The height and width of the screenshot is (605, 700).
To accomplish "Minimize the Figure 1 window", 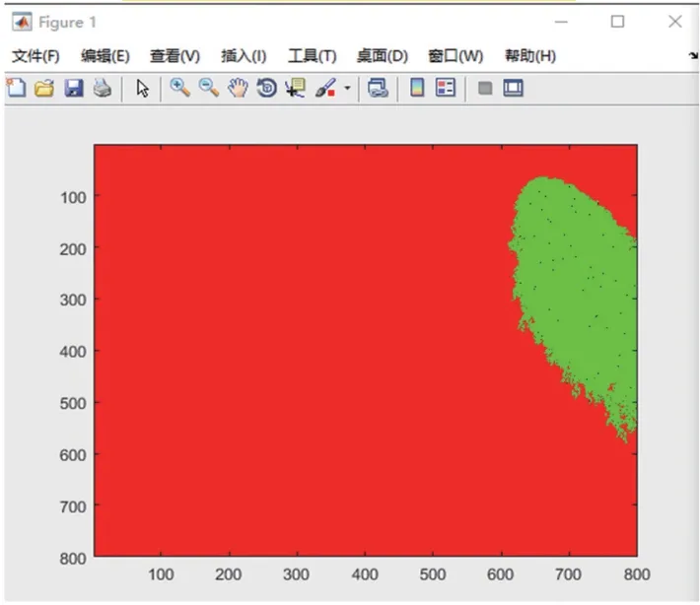I will point(561,22).
